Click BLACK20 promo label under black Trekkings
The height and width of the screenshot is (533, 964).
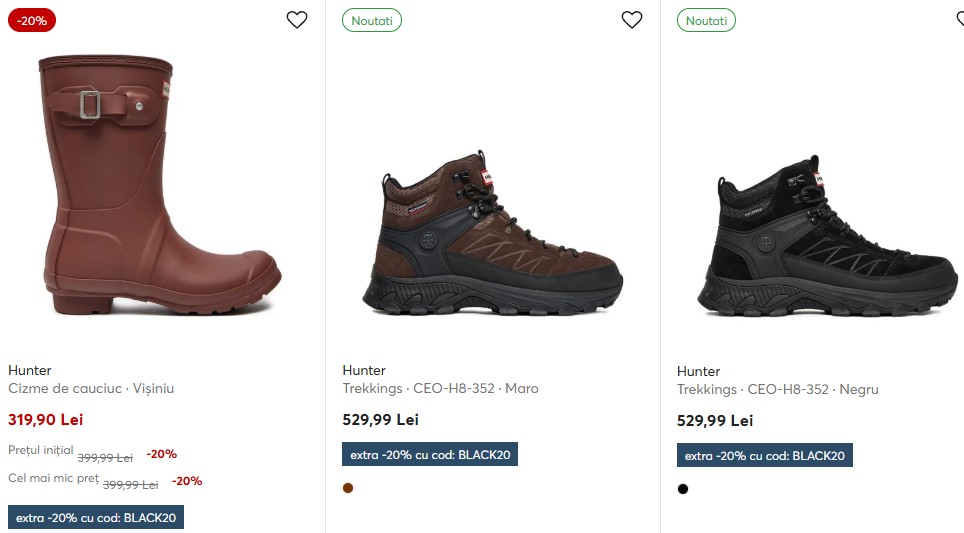click(x=765, y=455)
